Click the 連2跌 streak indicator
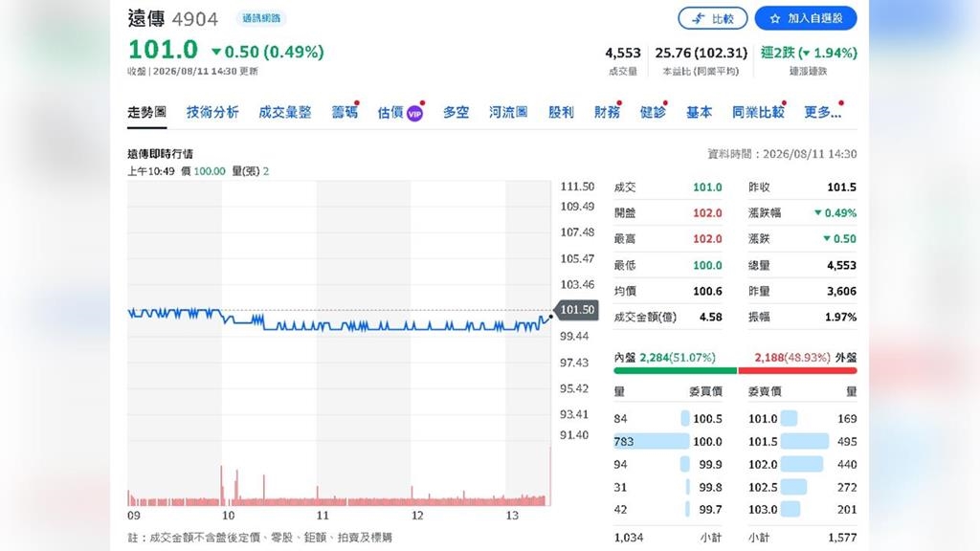980x551 pixels. [809, 54]
